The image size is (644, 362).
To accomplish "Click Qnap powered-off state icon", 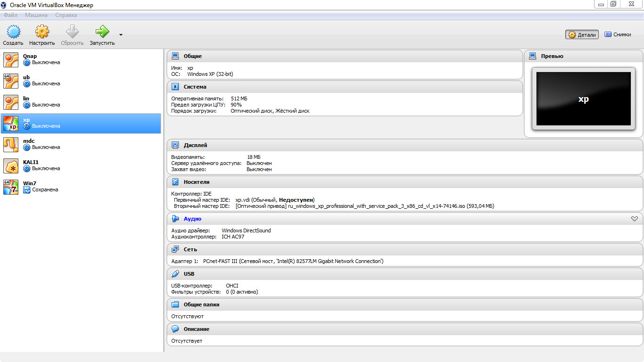I will [x=27, y=63].
